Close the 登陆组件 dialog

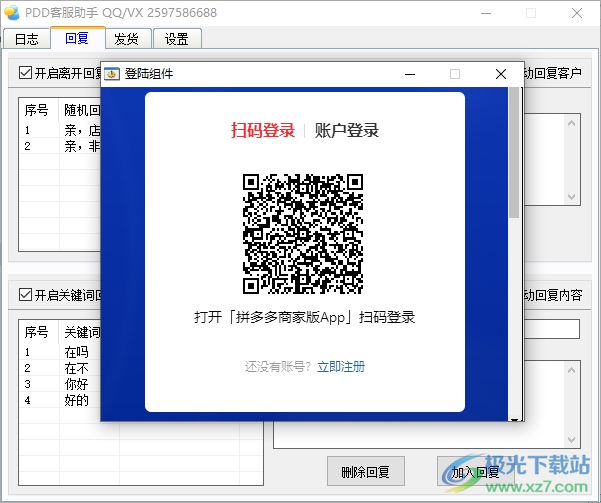[501, 74]
